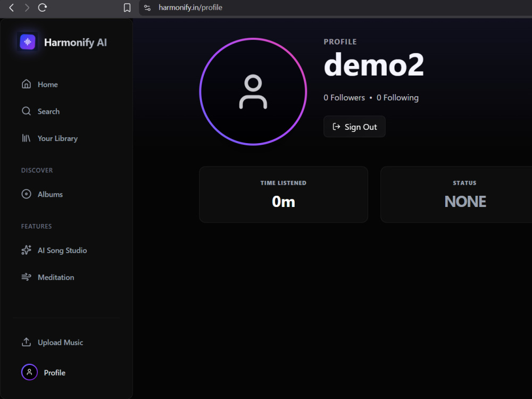Screen dimensions: 532x399
Task: Click the 0 Followers count
Action: coord(344,98)
